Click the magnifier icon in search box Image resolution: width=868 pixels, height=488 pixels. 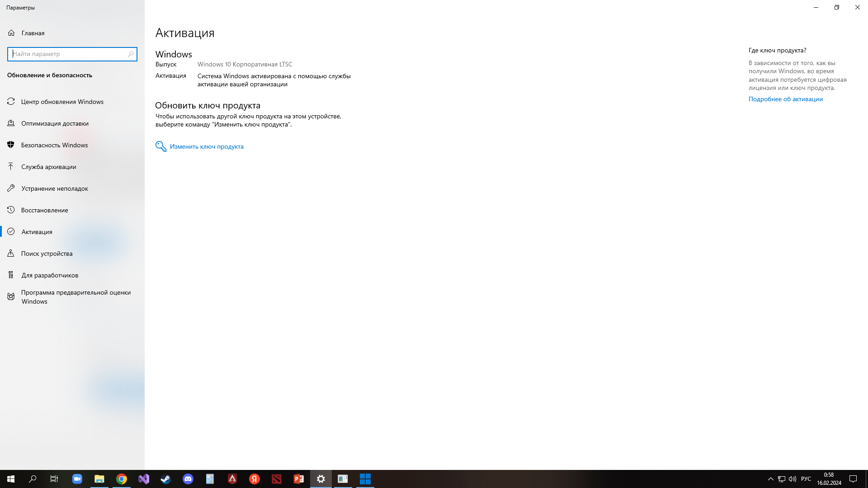click(x=131, y=54)
